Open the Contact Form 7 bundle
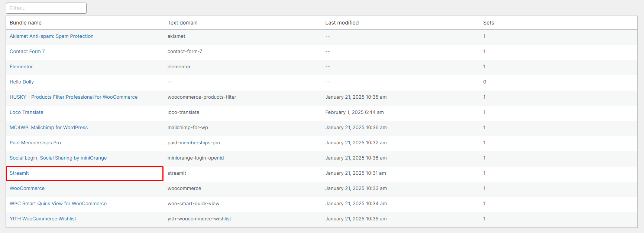This screenshot has height=233, width=644. [27, 51]
